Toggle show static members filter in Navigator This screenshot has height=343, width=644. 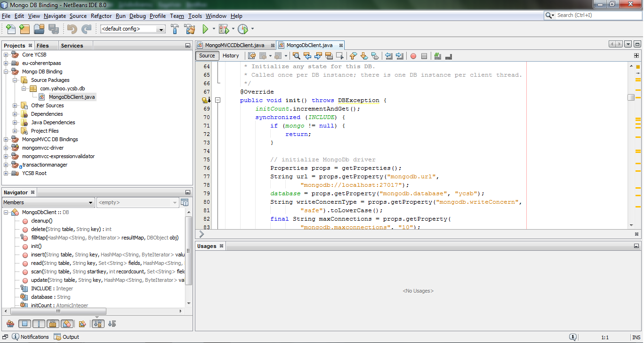click(x=39, y=324)
